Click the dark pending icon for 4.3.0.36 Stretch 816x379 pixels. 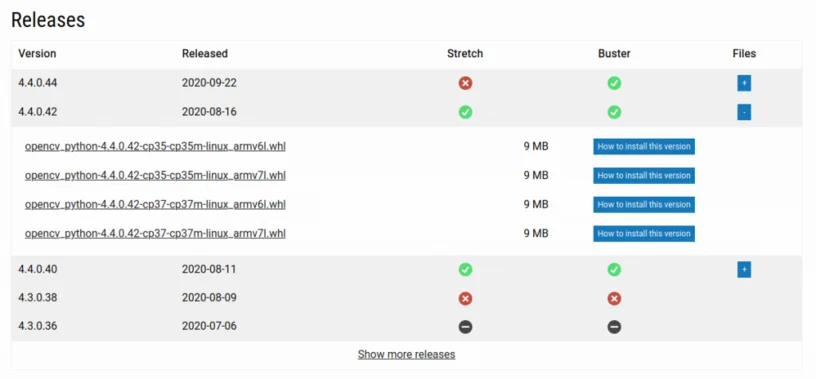pyautogui.click(x=465, y=327)
